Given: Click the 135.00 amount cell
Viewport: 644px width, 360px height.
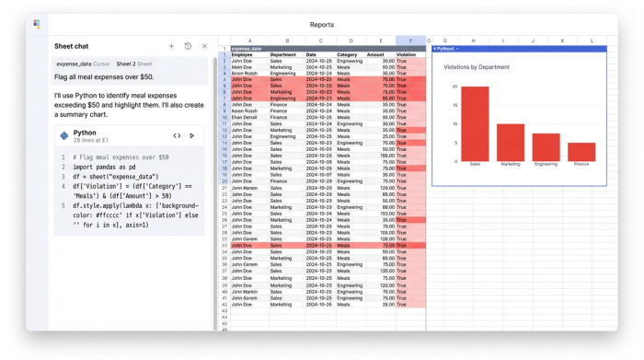Looking at the screenshot, I should click(381, 271).
